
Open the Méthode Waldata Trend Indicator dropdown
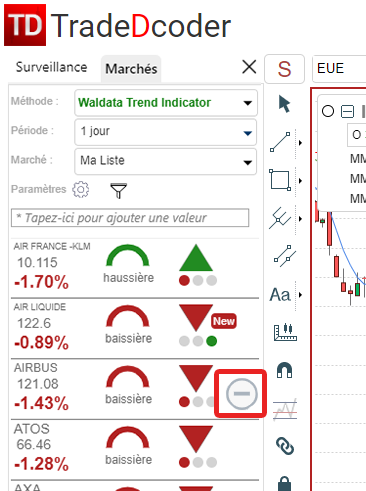tap(166, 103)
